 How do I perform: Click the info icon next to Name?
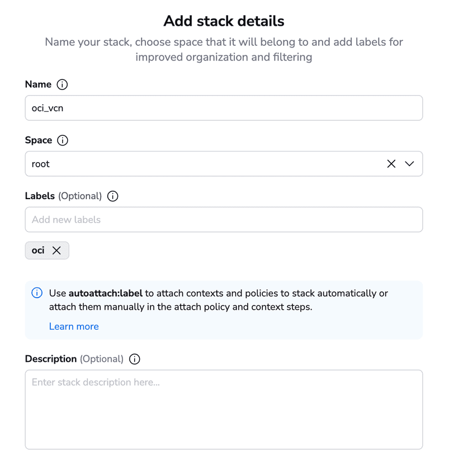pos(62,84)
